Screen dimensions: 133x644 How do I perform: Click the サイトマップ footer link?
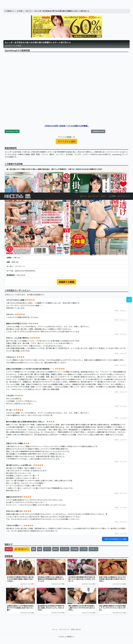click(x=64, y=627)
